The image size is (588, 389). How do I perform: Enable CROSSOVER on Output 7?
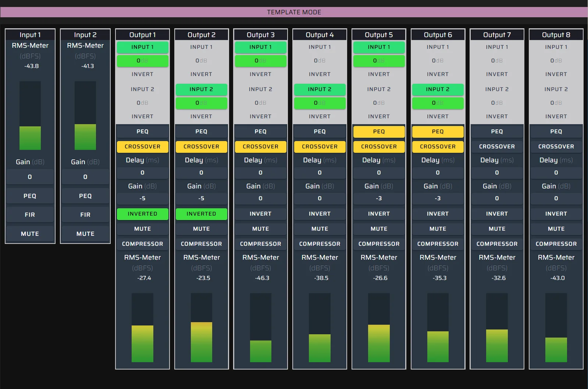(x=497, y=147)
